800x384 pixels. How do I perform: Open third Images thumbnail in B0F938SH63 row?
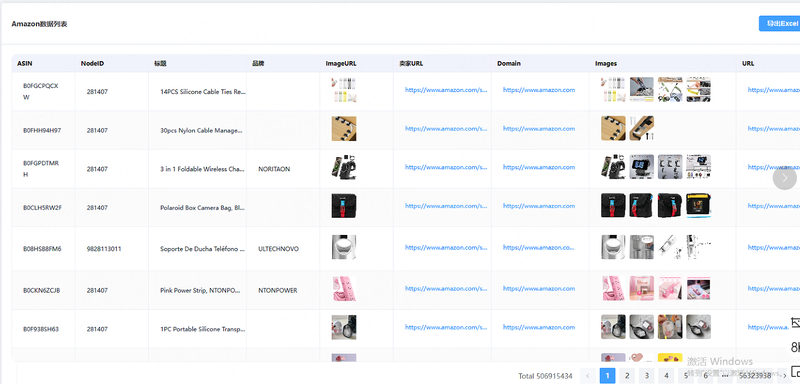click(x=670, y=327)
